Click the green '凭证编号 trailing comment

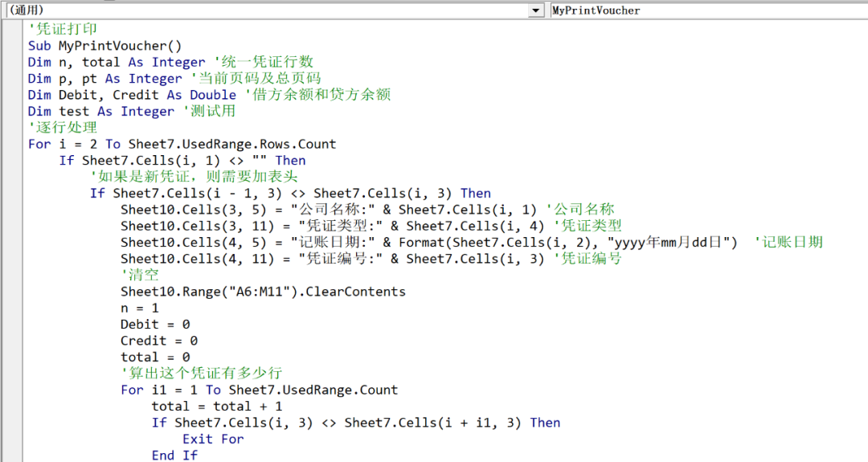pyautogui.click(x=588, y=259)
